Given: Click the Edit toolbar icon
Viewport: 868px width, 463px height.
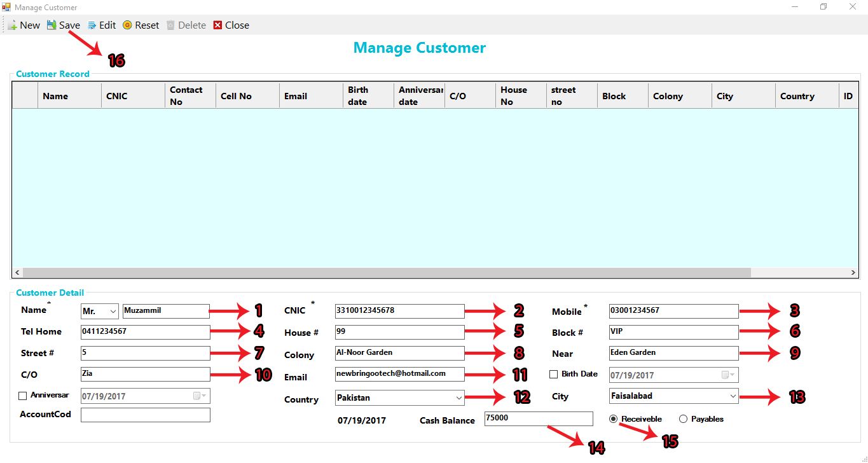Looking at the screenshot, I should 92,25.
